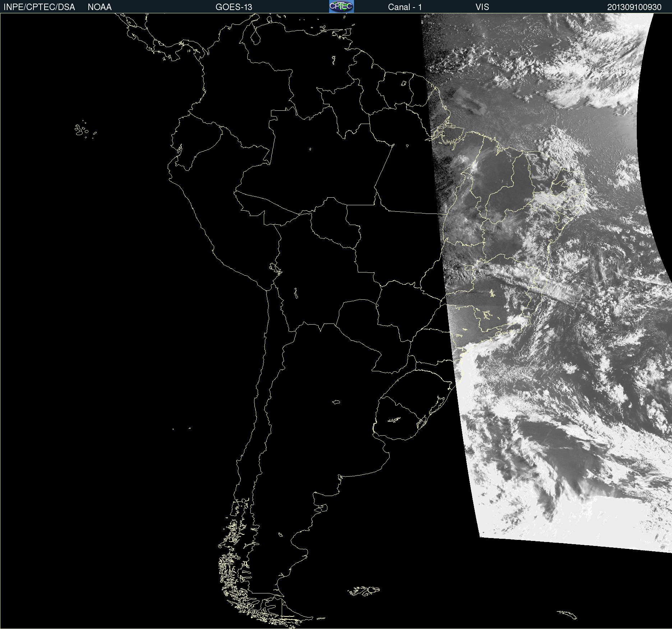The height and width of the screenshot is (629, 672).
Task: Click the Canal - 1 label
Action: [x=405, y=7]
